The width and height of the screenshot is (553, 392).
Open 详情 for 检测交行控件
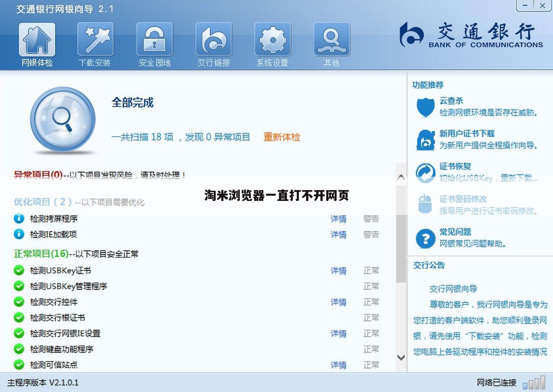pyautogui.click(x=338, y=302)
